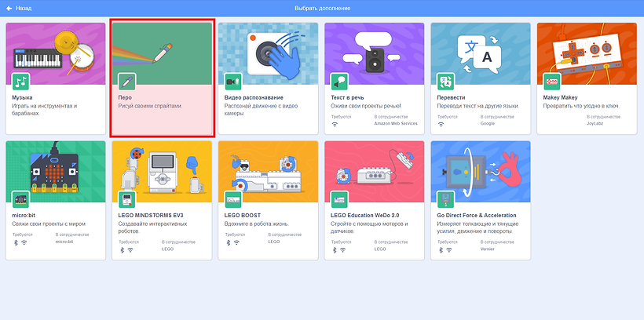644x320 pixels.
Task: Click Bluetooth requirement icon on MINDSTORMS EV3 card
Action: click(123, 250)
